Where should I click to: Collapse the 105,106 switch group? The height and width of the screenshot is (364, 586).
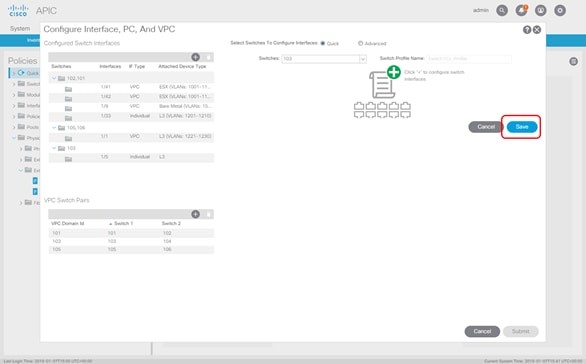pos(54,127)
